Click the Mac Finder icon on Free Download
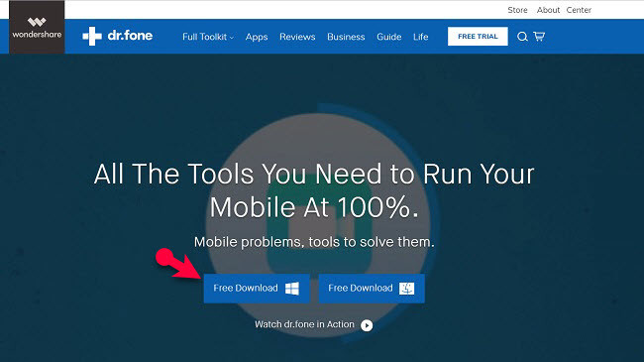The height and width of the screenshot is (362, 644). click(x=406, y=289)
